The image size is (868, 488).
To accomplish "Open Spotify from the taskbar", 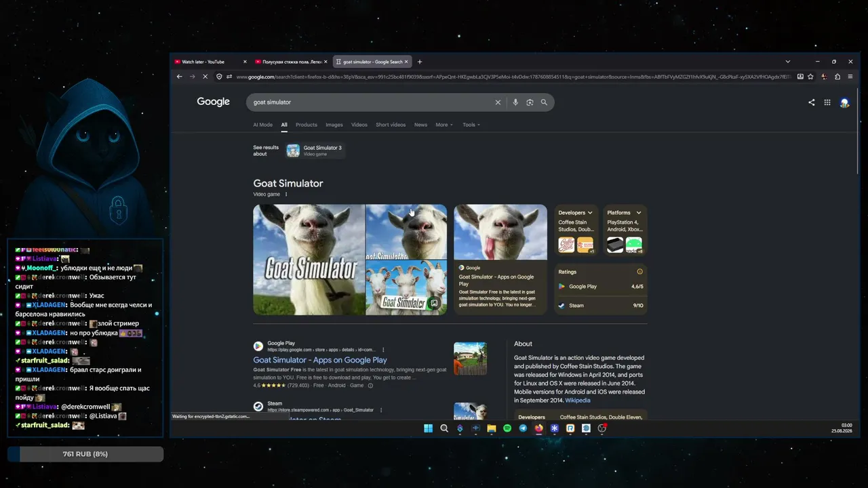I will coord(507,428).
